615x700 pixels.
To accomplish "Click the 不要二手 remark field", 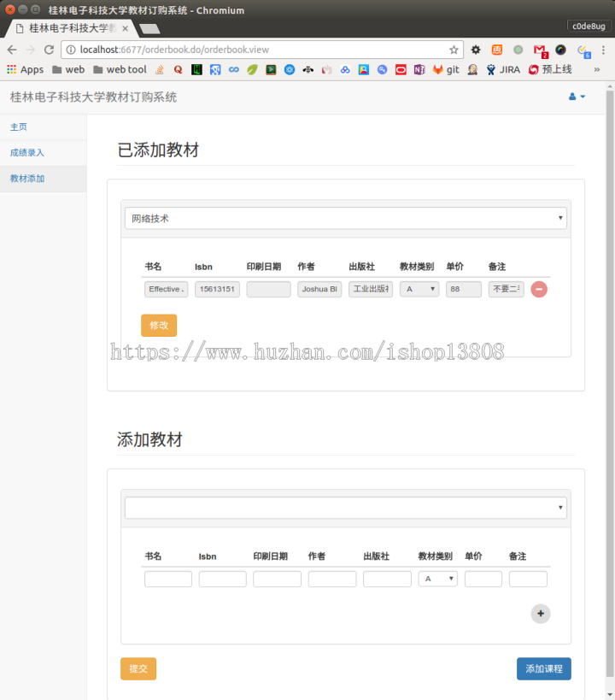I will 507,289.
